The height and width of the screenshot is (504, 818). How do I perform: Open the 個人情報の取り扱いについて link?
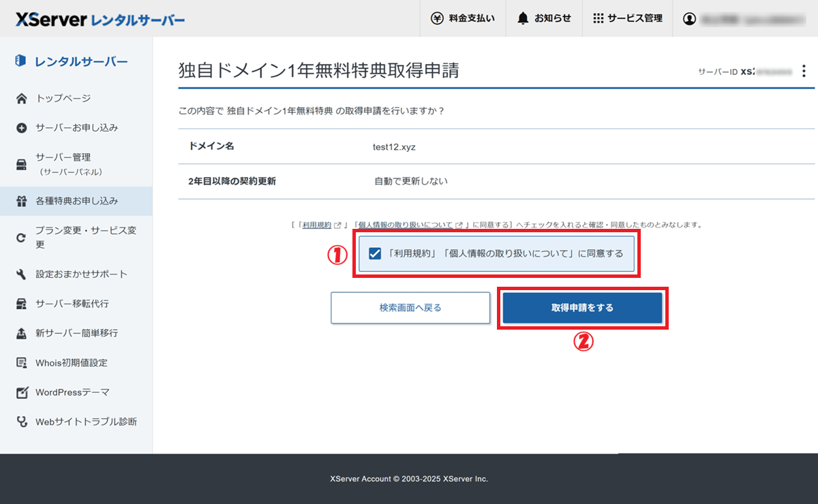(405, 224)
